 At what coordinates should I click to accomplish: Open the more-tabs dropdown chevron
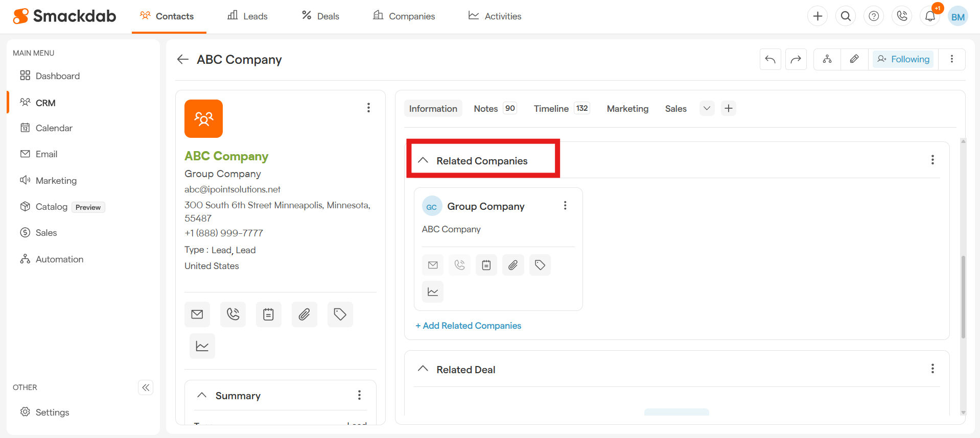[707, 108]
